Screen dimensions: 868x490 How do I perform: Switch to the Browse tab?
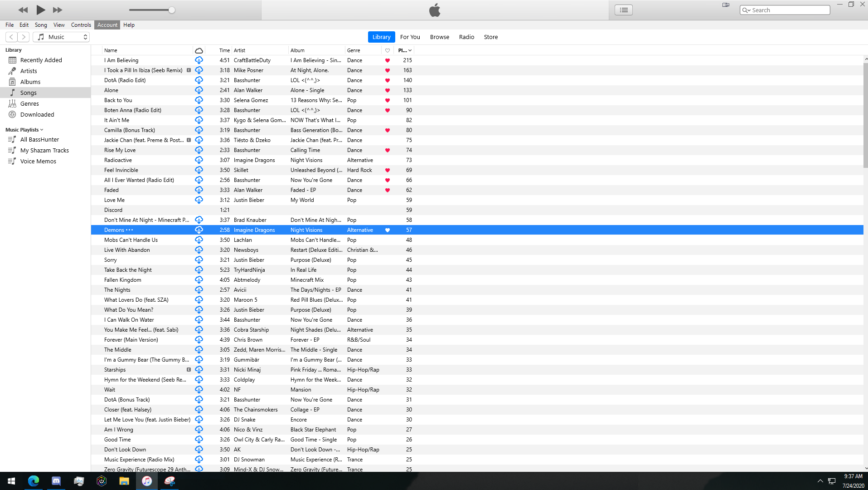[440, 37]
